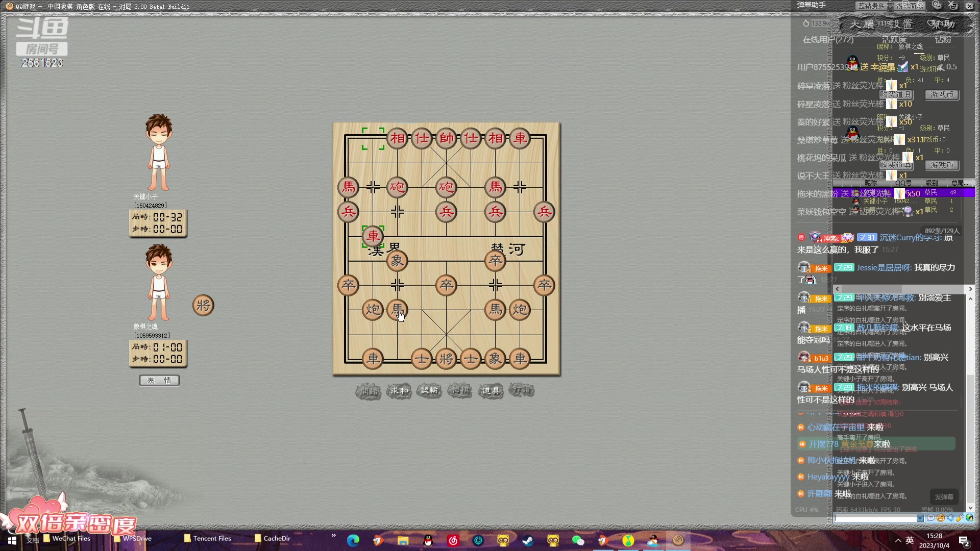This screenshot has width=980, height=551.
Task: Toggle the 英 input language indicator
Action: click(910, 540)
